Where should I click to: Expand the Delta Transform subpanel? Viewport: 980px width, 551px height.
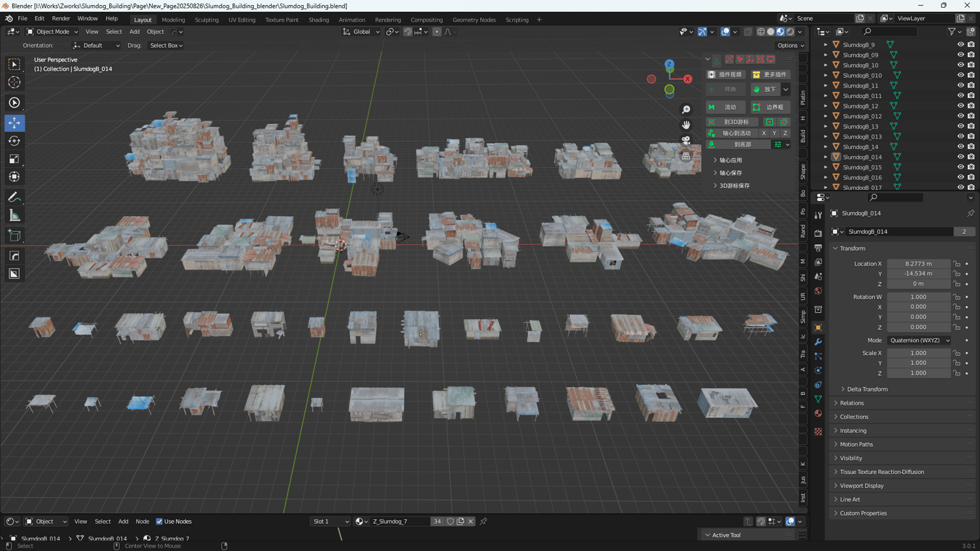click(867, 389)
